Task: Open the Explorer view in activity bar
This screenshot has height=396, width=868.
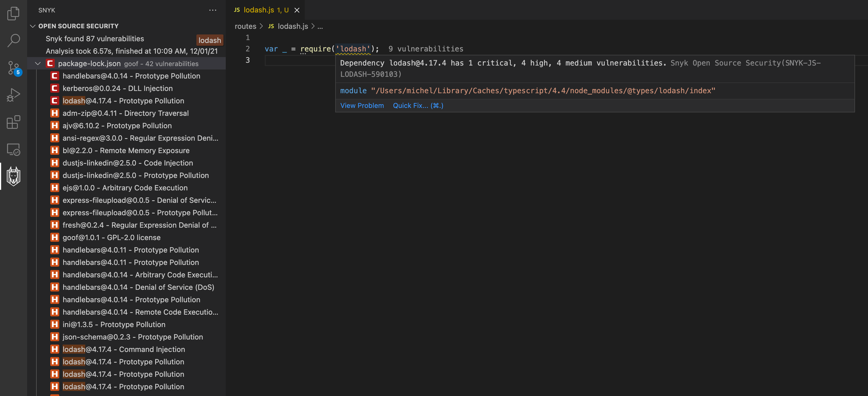Action: [14, 14]
